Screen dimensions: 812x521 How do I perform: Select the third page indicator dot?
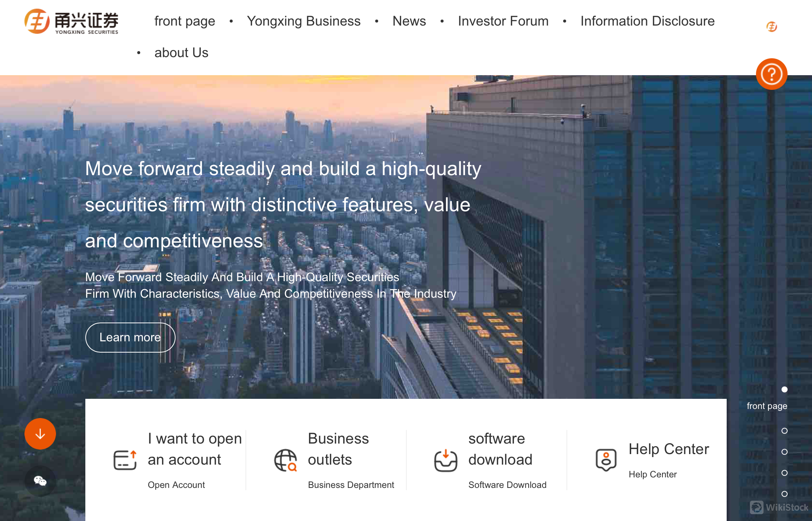[x=785, y=452]
